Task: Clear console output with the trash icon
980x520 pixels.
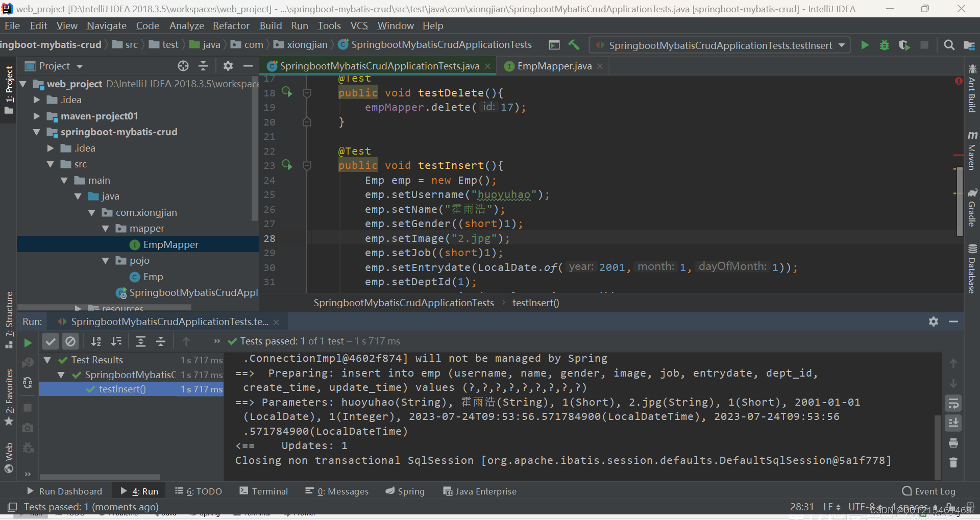Action: (953, 462)
